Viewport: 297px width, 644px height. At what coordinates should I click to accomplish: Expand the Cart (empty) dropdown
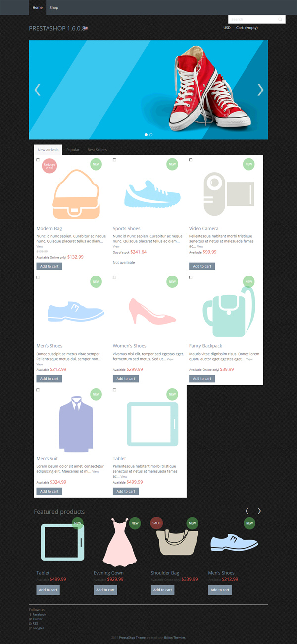(x=247, y=28)
